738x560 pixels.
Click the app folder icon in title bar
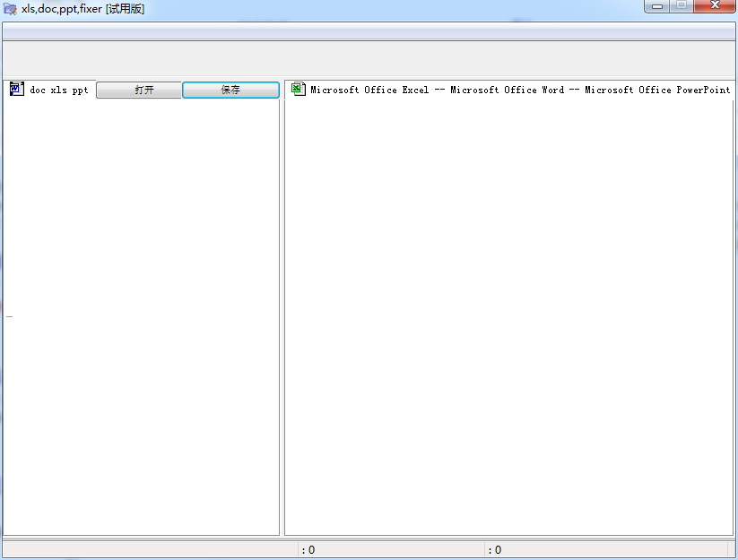pos(10,9)
